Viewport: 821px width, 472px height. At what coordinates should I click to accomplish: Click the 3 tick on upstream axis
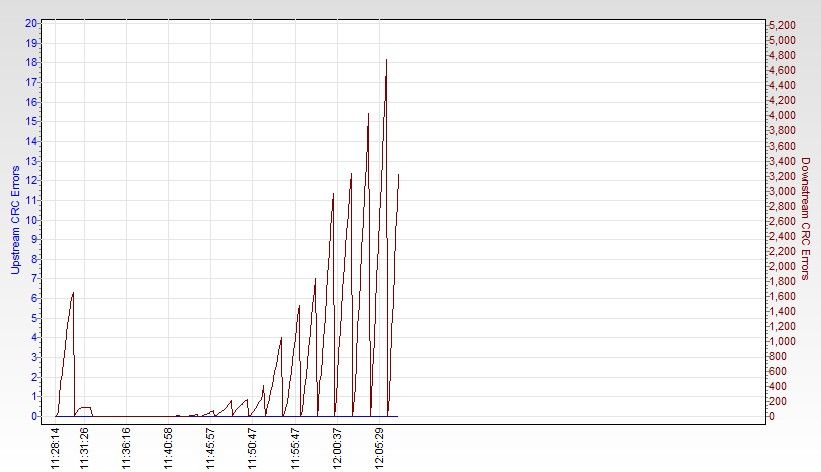(34, 357)
